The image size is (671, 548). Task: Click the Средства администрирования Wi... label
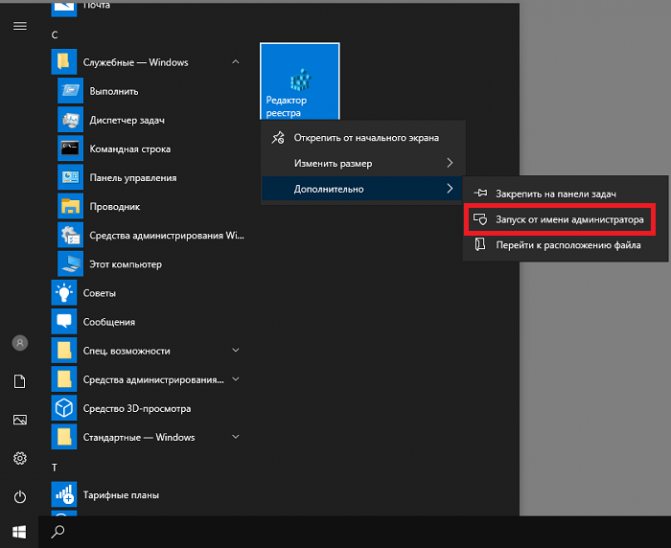[166, 235]
